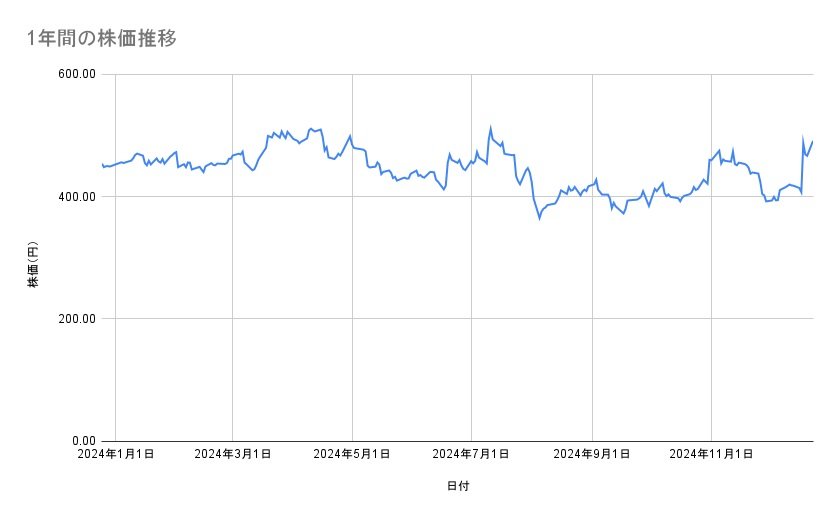Select the 200.00 y-axis label
839x519 pixels.
[74, 319]
